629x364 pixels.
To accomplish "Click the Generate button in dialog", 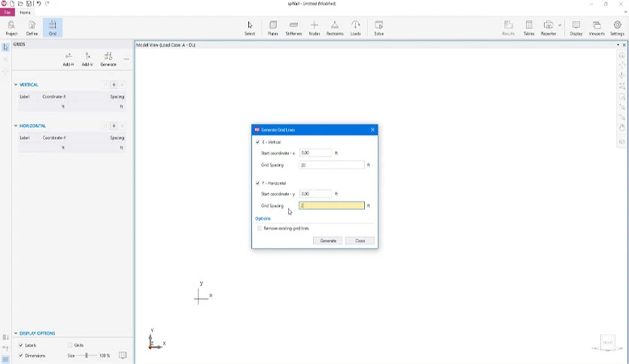I will point(328,241).
